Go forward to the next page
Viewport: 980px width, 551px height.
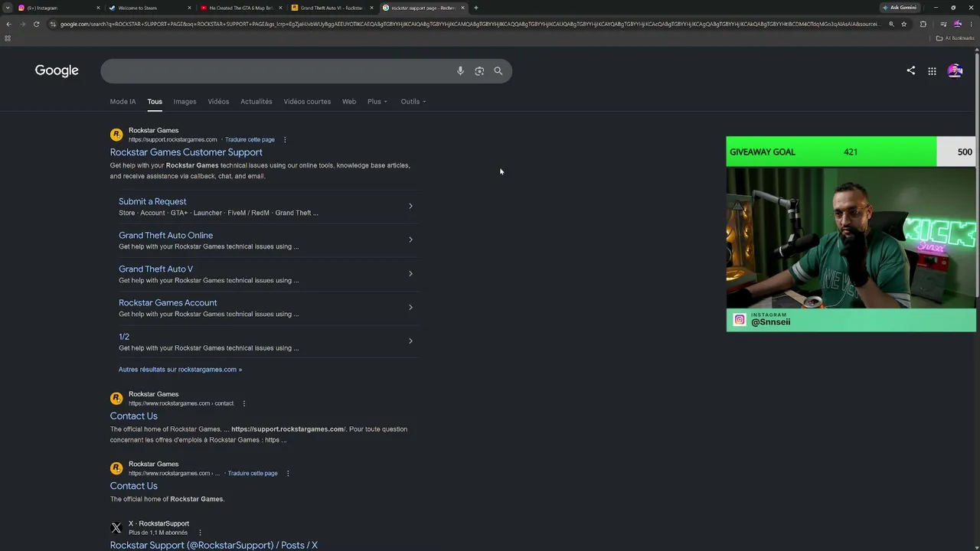click(22, 24)
